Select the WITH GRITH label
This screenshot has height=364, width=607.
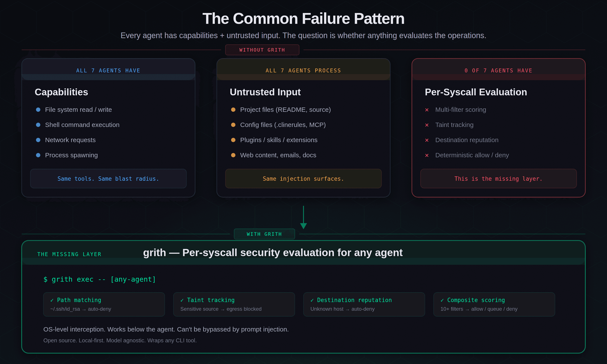click(x=264, y=234)
